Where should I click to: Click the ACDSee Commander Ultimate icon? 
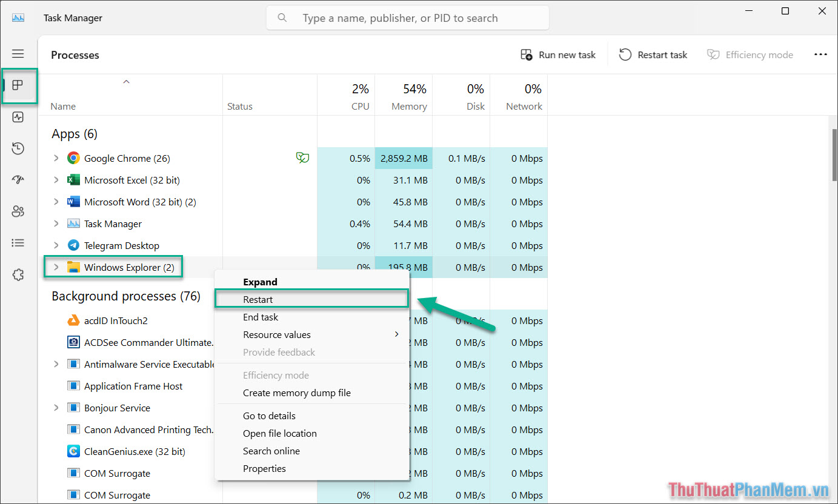(73, 342)
